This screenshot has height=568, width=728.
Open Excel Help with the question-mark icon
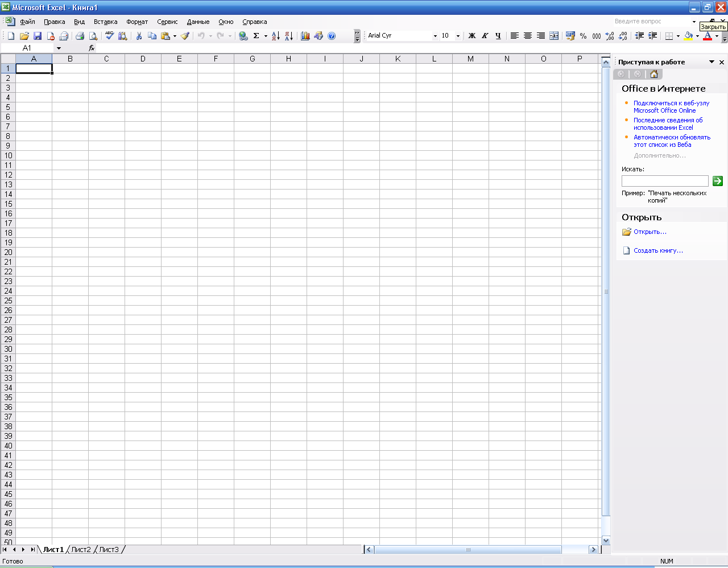332,36
